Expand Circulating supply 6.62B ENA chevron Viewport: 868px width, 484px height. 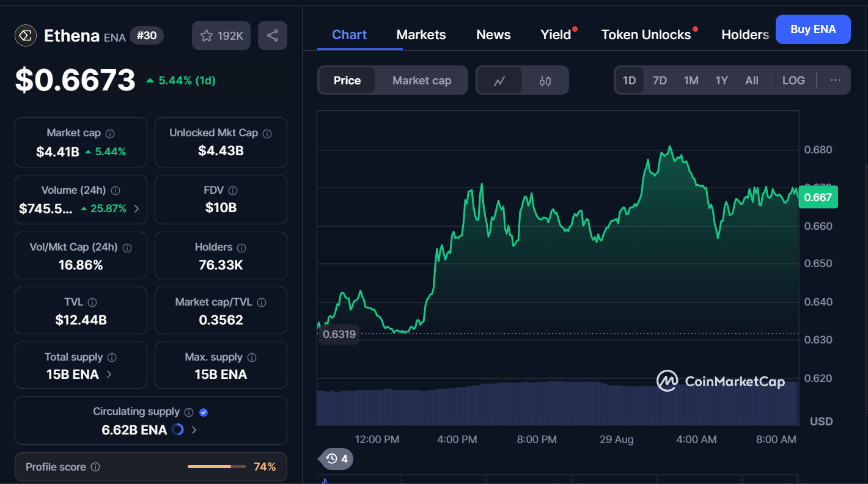click(194, 430)
